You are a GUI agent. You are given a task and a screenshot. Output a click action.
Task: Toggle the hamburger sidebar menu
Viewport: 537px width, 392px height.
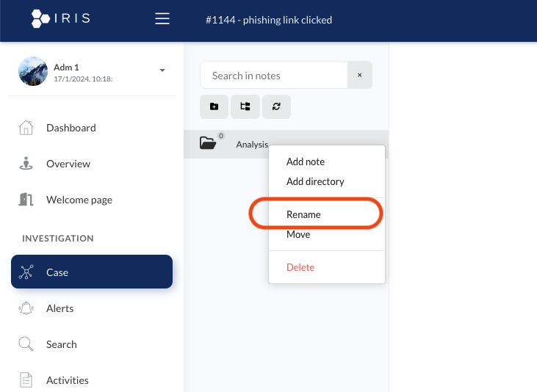[162, 18]
